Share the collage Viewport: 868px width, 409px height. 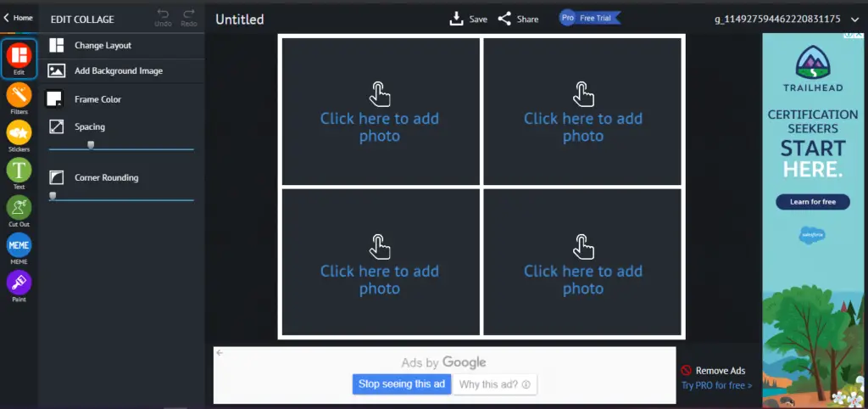coord(518,19)
